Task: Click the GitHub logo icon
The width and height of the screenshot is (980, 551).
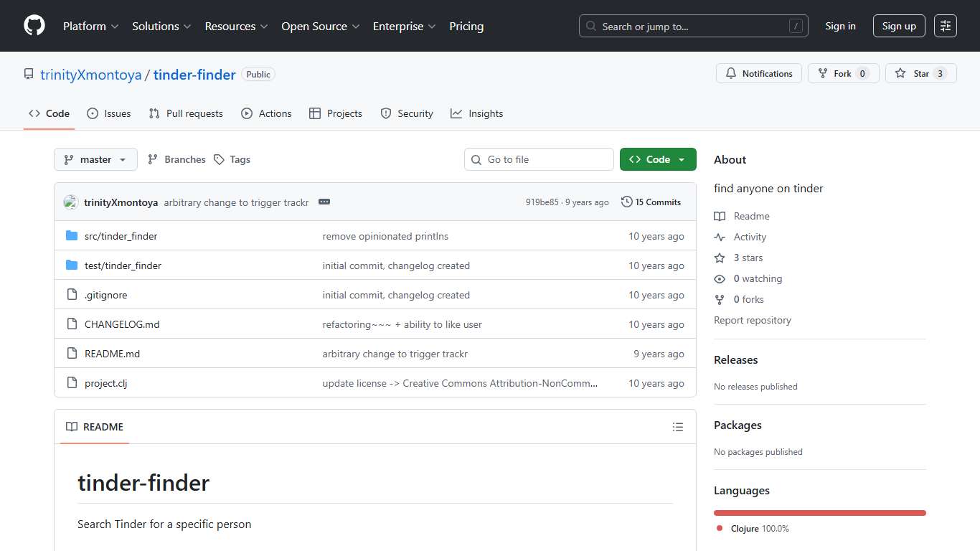Action: pos(34,26)
